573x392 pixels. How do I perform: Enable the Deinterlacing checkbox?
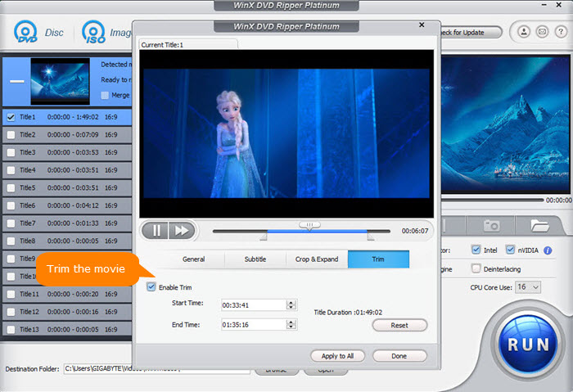(476, 269)
